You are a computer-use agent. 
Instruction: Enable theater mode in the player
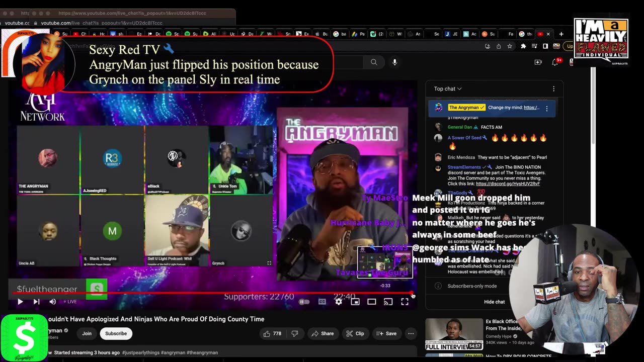pos(372,302)
